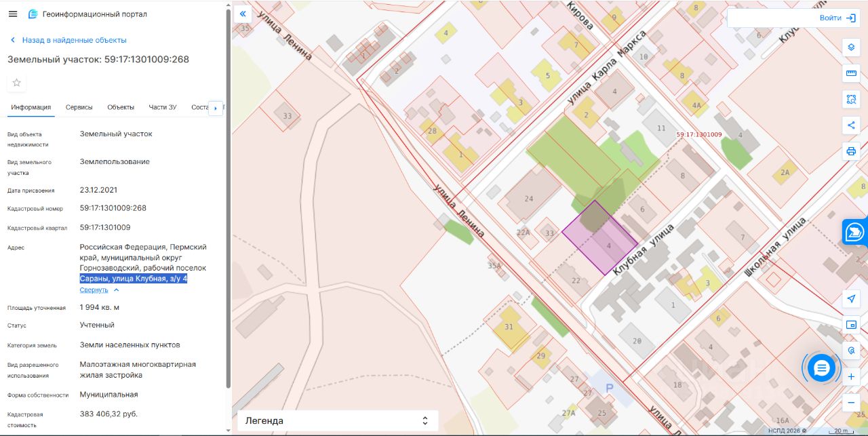Open the hamburger main menu

pyautogui.click(x=13, y=14)
